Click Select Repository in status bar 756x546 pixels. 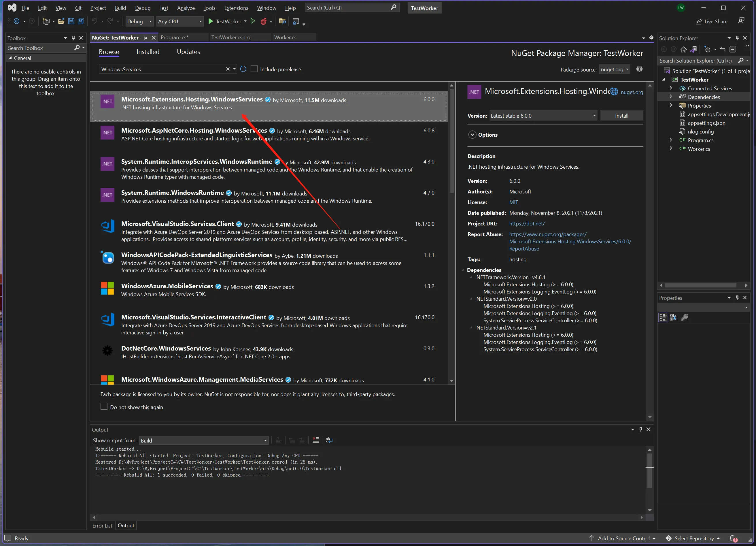693,538
